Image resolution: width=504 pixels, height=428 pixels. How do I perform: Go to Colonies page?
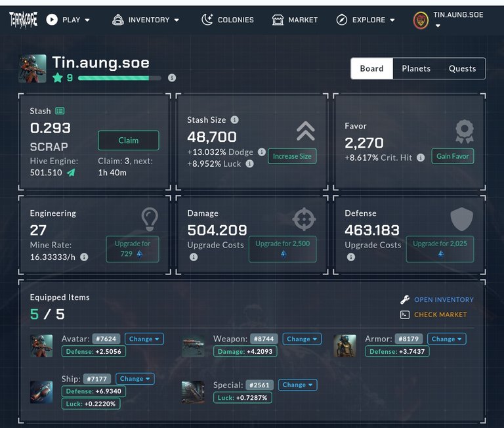(x=228, y=20)
